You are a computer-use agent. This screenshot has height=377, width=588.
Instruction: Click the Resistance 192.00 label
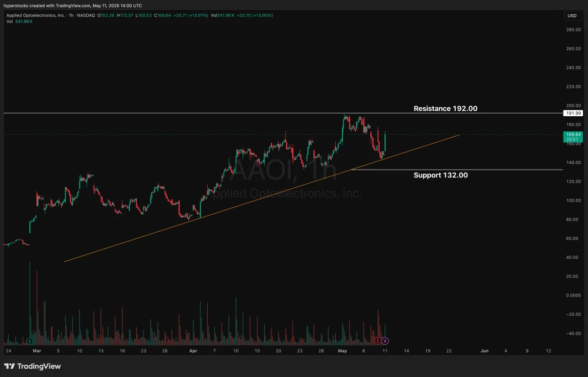(x=445, y=108)
